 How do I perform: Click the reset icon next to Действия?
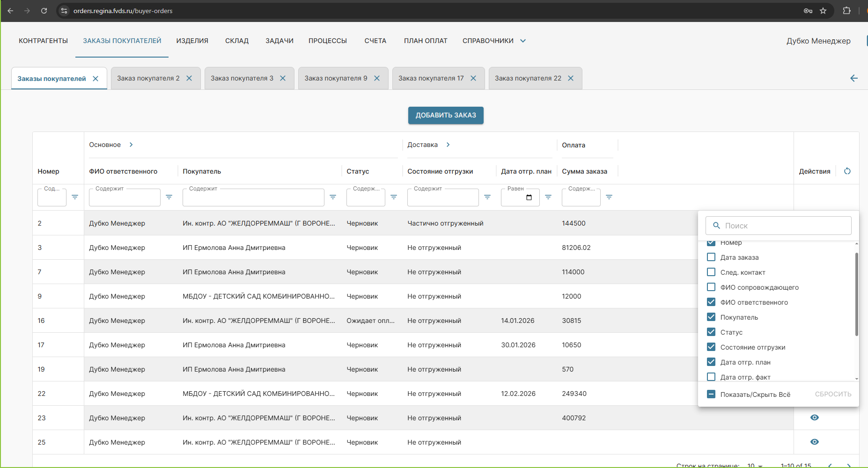pos(847,171)
